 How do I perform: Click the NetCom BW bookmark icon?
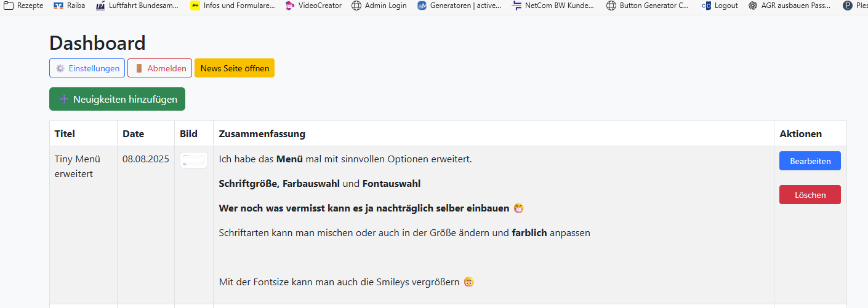coord(516,6)
